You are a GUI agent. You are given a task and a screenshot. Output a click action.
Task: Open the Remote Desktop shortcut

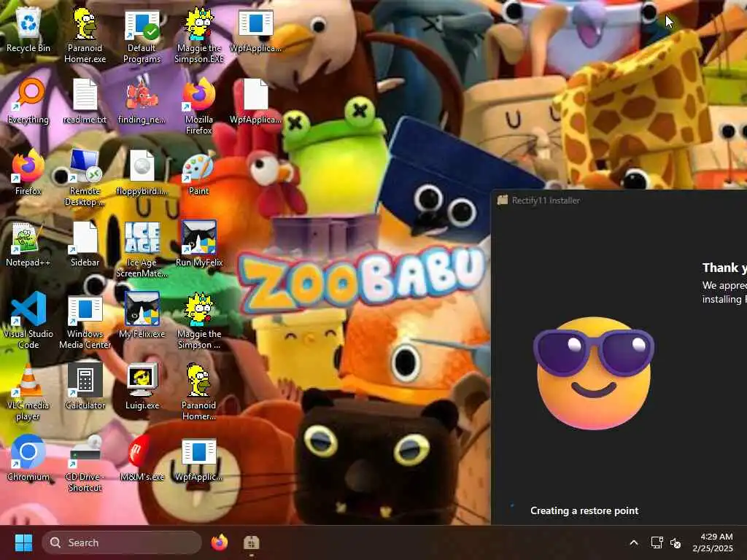(x=85, y=178)
